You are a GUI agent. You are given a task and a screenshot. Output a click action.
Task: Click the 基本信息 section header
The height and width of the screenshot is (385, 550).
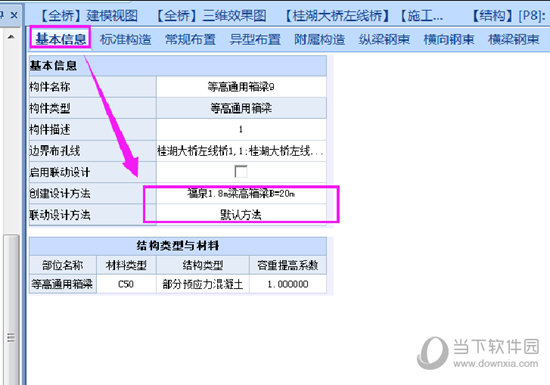click(x=178, y=66)
